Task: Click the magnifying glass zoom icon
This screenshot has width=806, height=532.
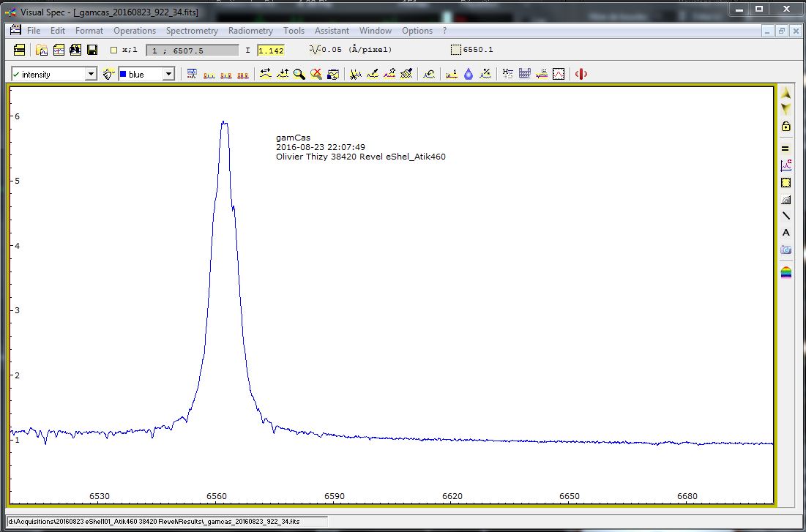Action: pyautogui.click(x=299, y=74)
